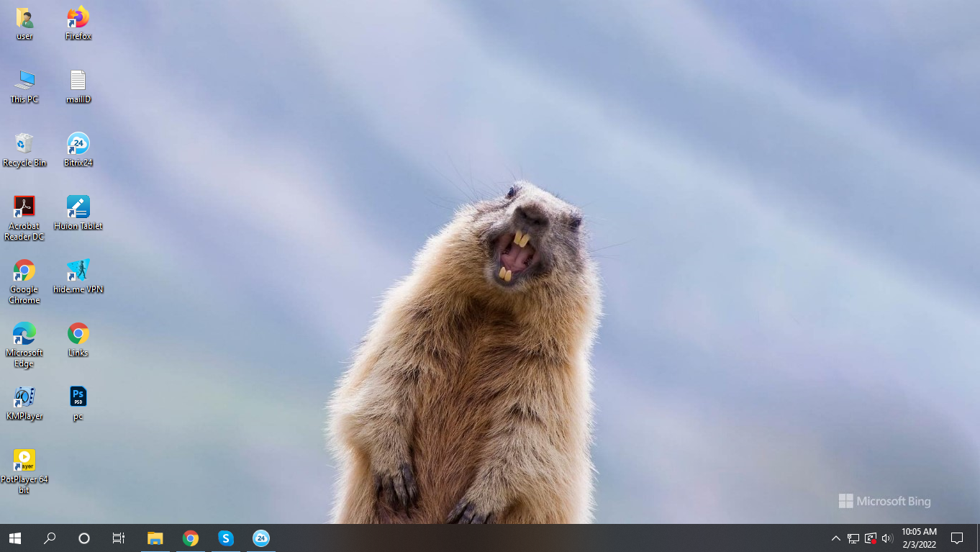Select the PotPlayer 64 bit shortcut
Screen dimensions: 980x552
pyautogui.click(x=24, y=461)
